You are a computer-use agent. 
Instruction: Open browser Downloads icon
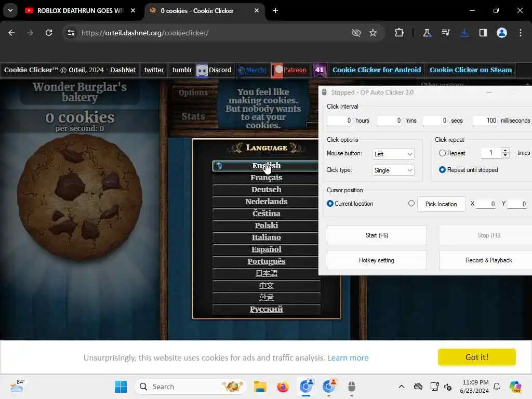(464, 33)
